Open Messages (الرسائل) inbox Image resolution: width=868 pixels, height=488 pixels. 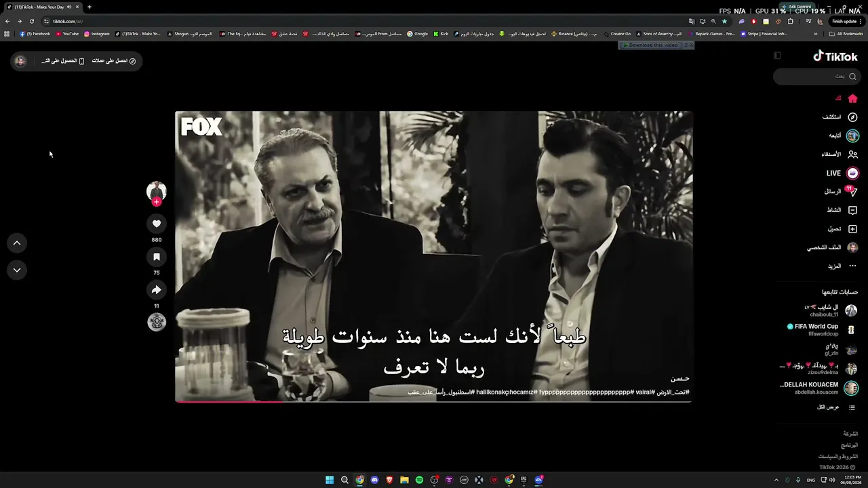[x=841, y=192]
